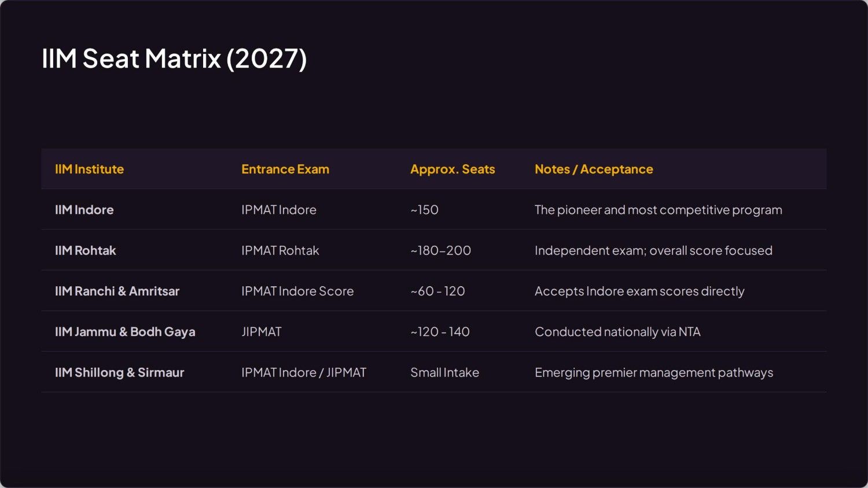Select 'Emerging premier management pathways' note
Viewport: 868px width, 488px height.
(654, 372)
